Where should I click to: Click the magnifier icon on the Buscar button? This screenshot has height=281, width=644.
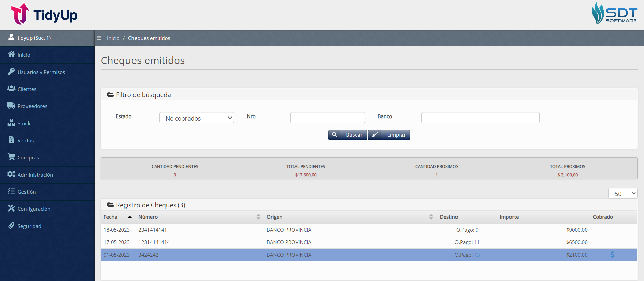click(x=334, y=135)
